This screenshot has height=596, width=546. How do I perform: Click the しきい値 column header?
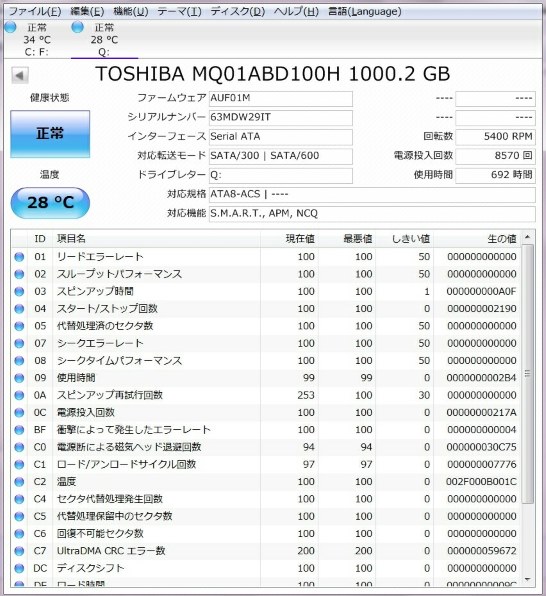point(405,239)
